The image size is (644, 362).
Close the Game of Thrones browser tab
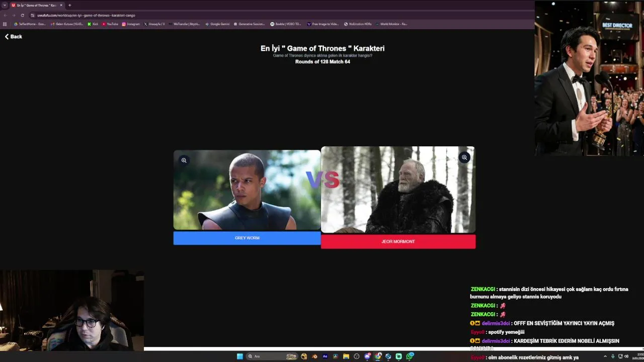(61, 5)
